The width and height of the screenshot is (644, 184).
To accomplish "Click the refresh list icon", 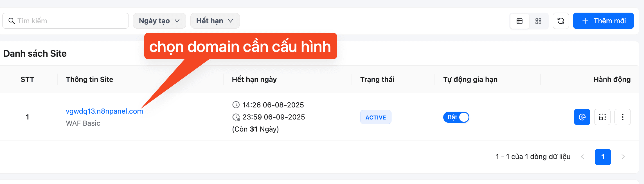I will 561,21.
